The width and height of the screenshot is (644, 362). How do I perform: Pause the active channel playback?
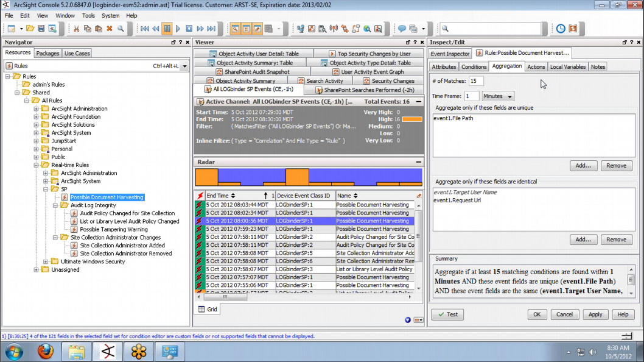167,29
